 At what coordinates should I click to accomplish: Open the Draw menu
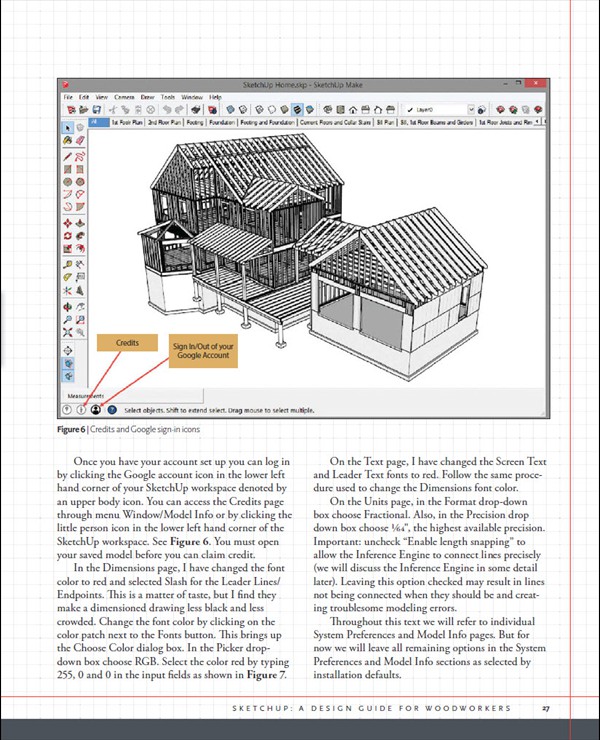(x=147, y=97)
